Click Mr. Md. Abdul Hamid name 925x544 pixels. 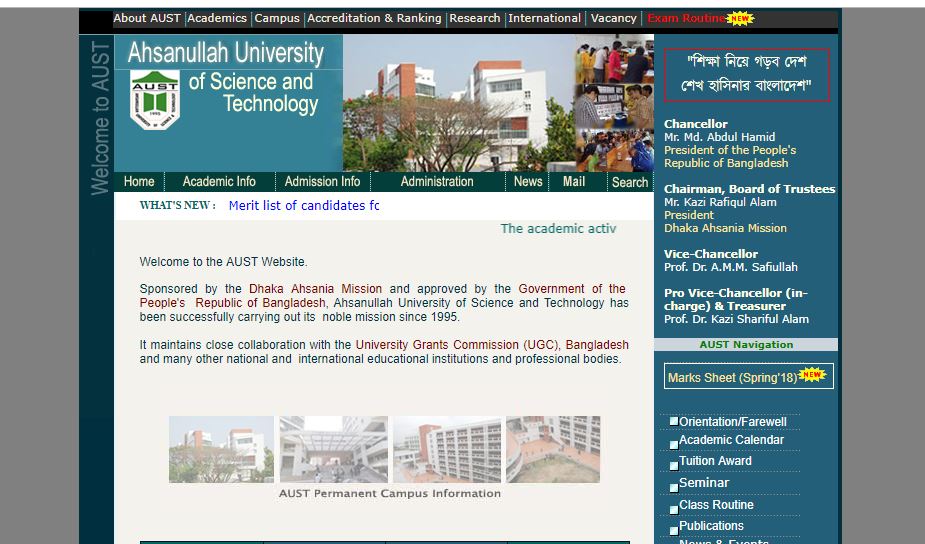click(719, 137)
